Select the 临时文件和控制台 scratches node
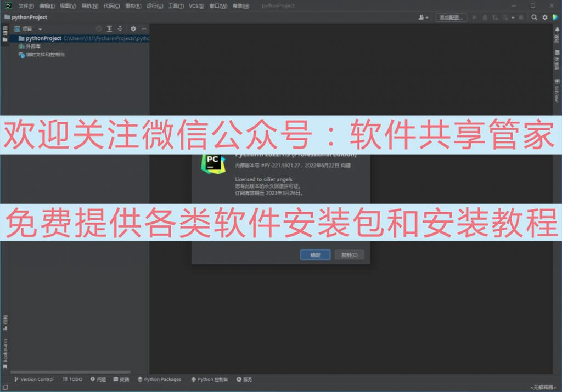This screenshot has width=562, height=392. pos(42,55)
